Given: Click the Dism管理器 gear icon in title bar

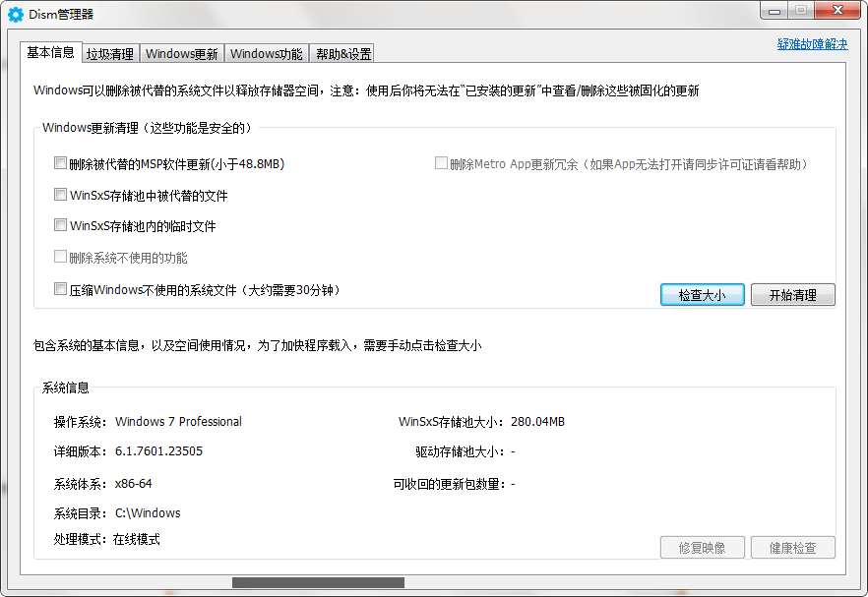Looking at the screenshot, I should pos(14,13).
